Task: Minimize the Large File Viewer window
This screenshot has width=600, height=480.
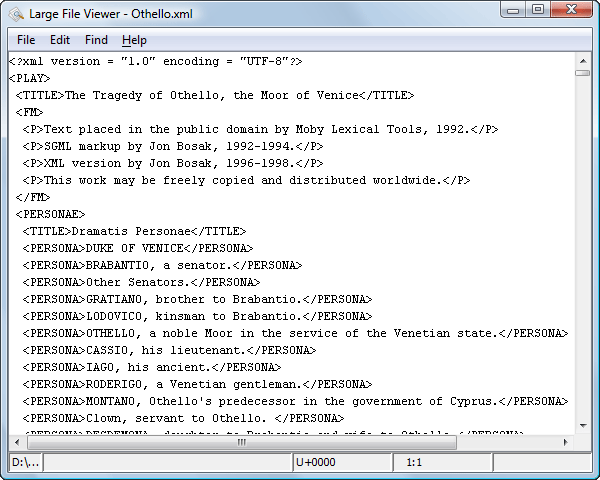Action: 514,10
